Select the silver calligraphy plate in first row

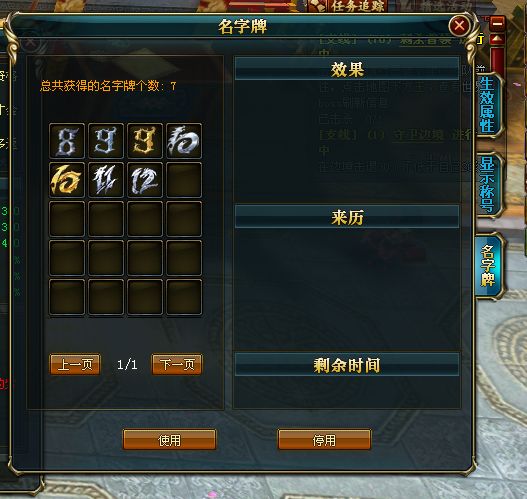coord(184,141)
